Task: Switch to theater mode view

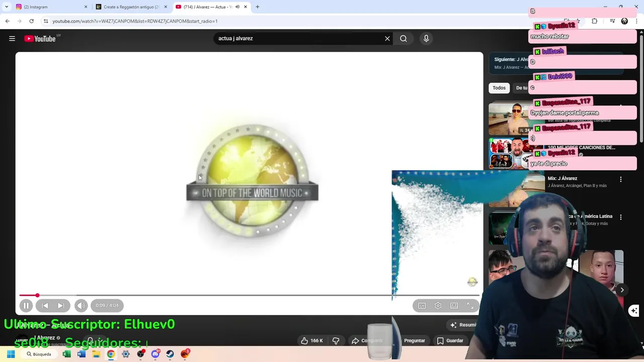Action: point(454,306)
